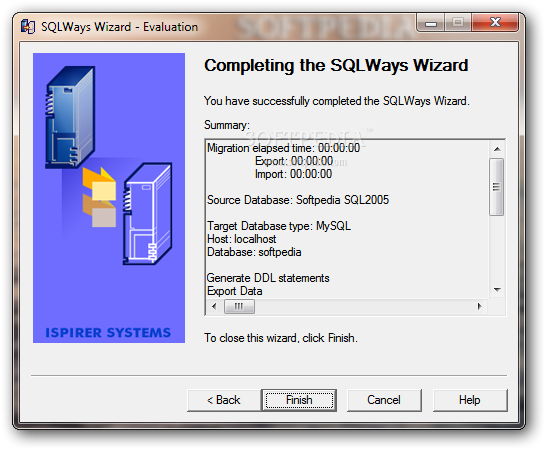
Task: Close the SQLWays Wizard window
Action: click(x=495, y=23)
